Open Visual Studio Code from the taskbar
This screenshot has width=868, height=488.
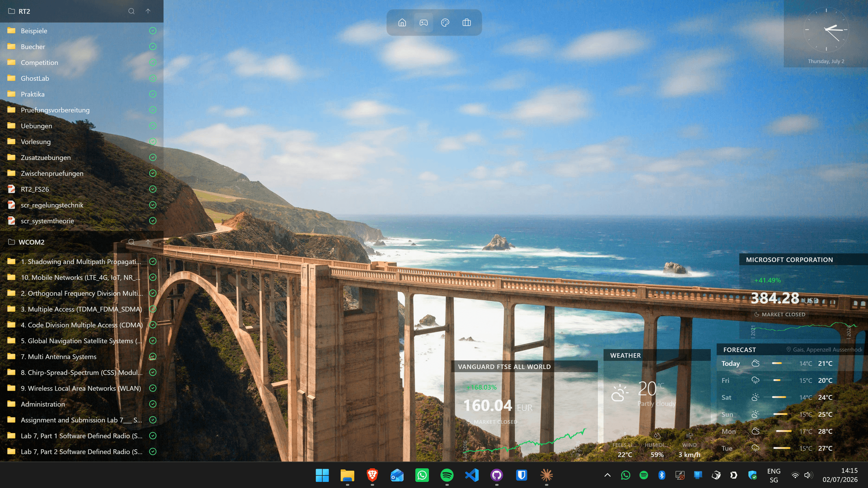472,475
